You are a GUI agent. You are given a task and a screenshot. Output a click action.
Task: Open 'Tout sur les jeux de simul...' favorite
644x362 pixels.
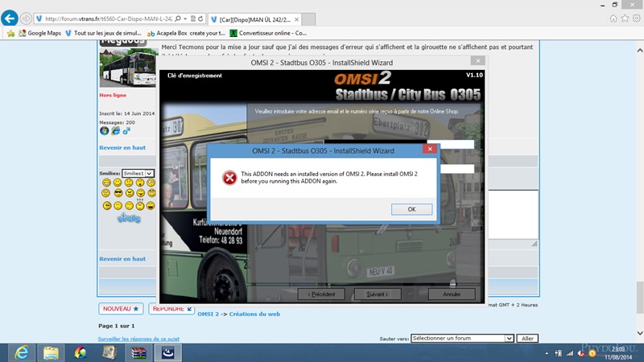[103, 33]
